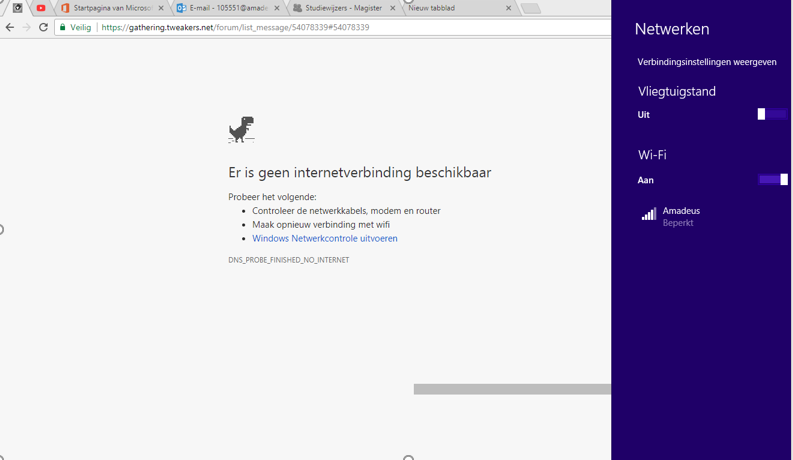The width and height of the screenshot is (793, 460).
Task: Click the forward navigation arrow
Action: (26, 27)
